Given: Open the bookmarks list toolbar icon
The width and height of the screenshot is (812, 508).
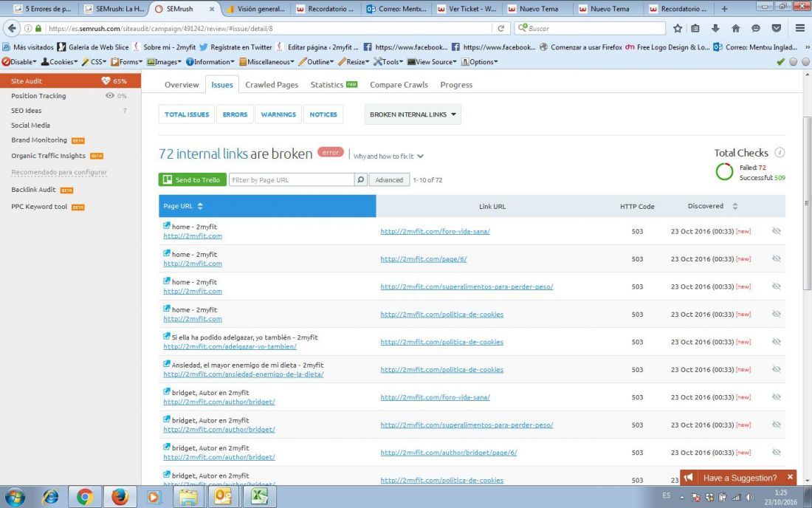Looking at the screenshot, I should [x=695, y=29].
